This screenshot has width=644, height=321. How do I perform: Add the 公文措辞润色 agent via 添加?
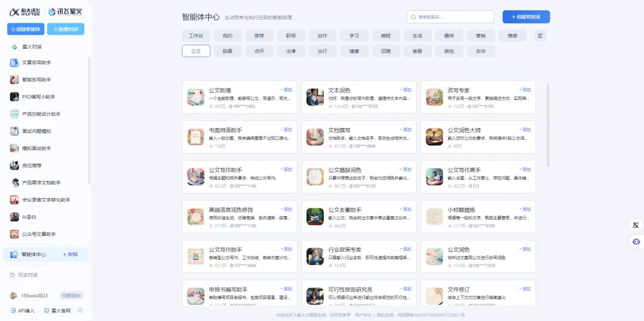[406, 169]
